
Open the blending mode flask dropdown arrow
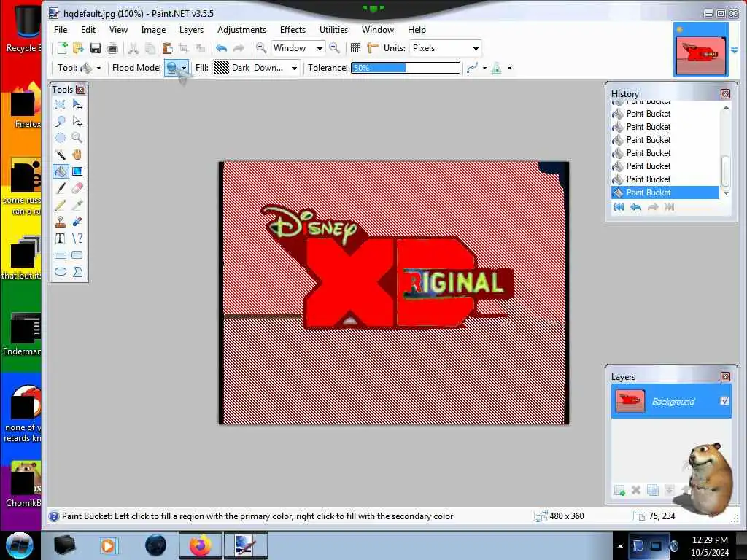point(509,68)
